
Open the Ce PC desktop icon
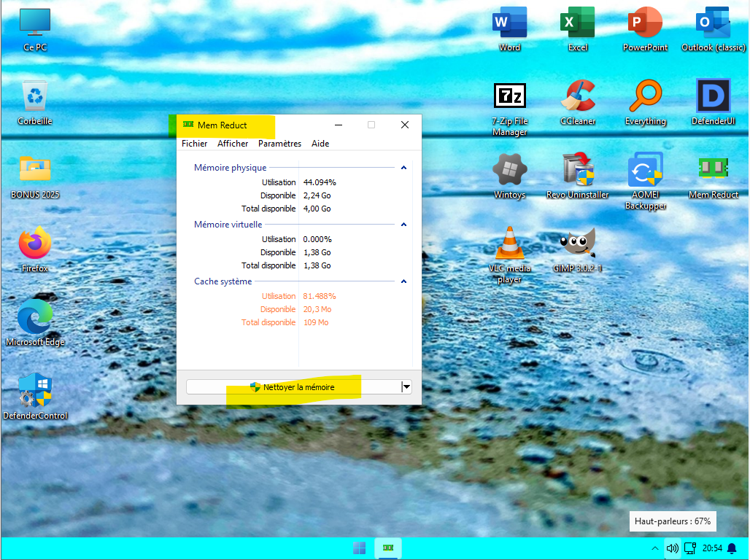pyautogui.click(x=35, y=30)
